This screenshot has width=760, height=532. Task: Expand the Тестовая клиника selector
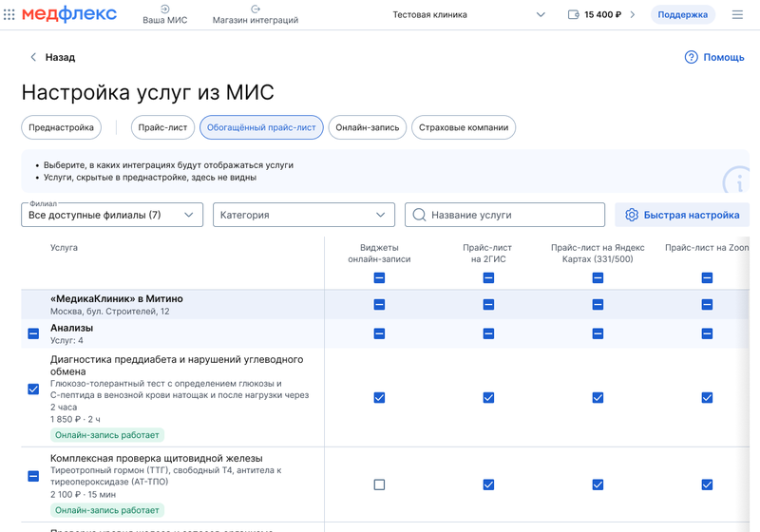[x=468, y=14]
